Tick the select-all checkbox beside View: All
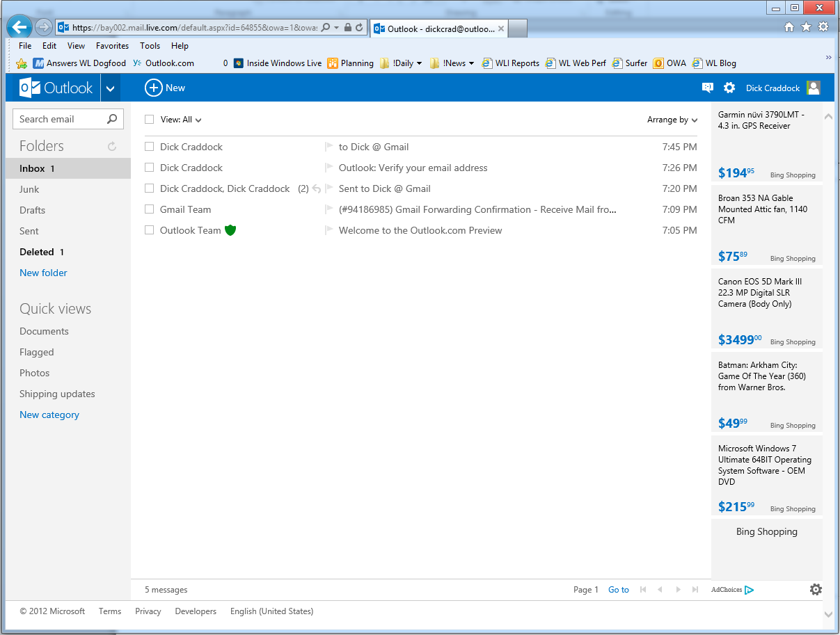840x635 pixels. click(149, 120)
